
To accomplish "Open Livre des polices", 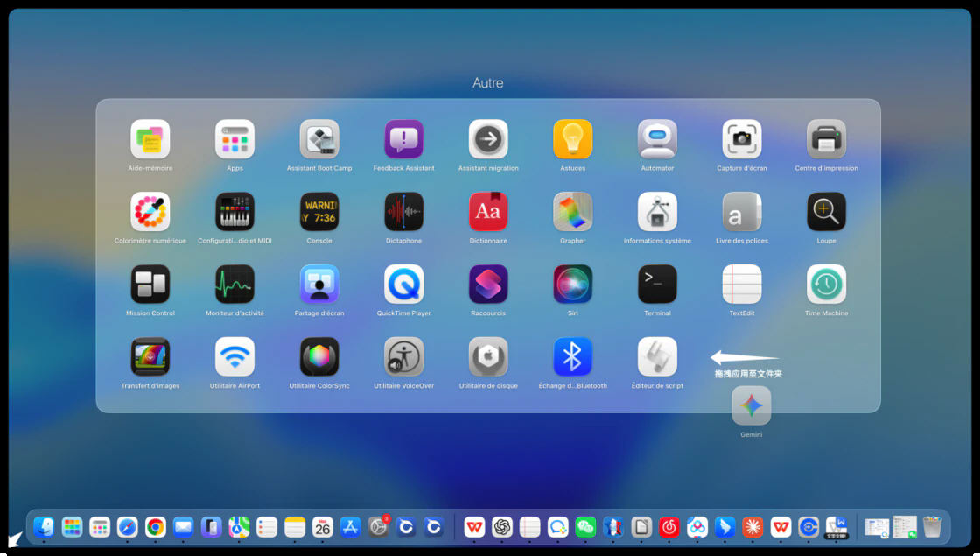I will 742,211.
